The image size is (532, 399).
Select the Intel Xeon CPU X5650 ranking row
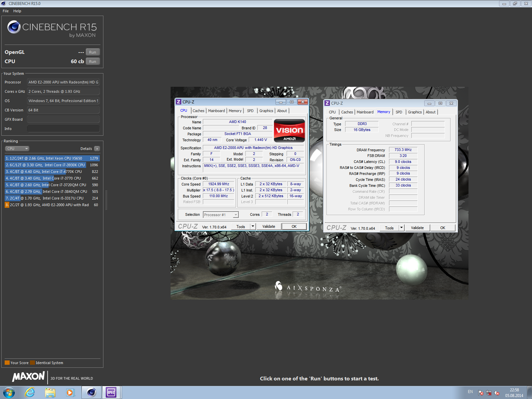click(52, 158)
